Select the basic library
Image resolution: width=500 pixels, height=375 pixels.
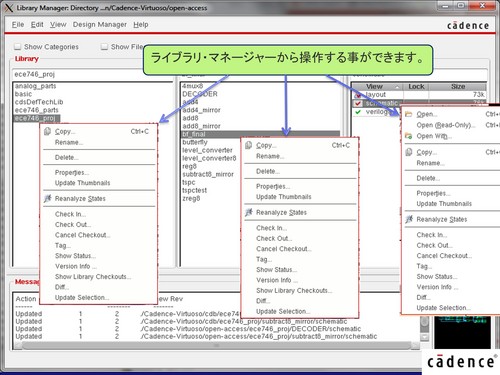click(x=23, y=94)
